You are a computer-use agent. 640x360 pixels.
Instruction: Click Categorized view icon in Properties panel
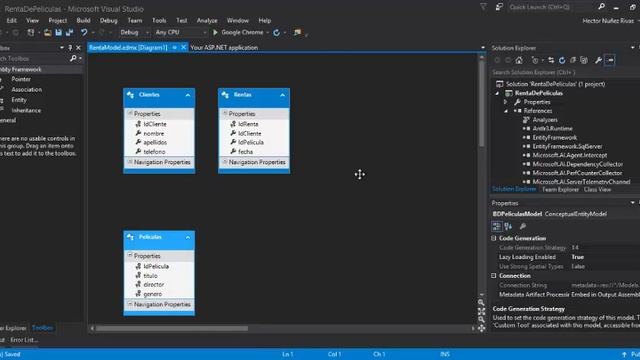(497, 226)
